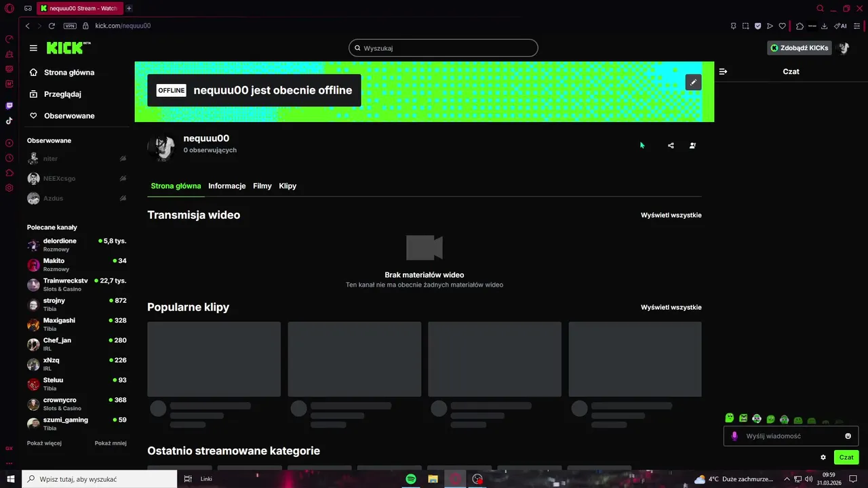Click the purple microphone icon in chat

[x=734, y=436]
